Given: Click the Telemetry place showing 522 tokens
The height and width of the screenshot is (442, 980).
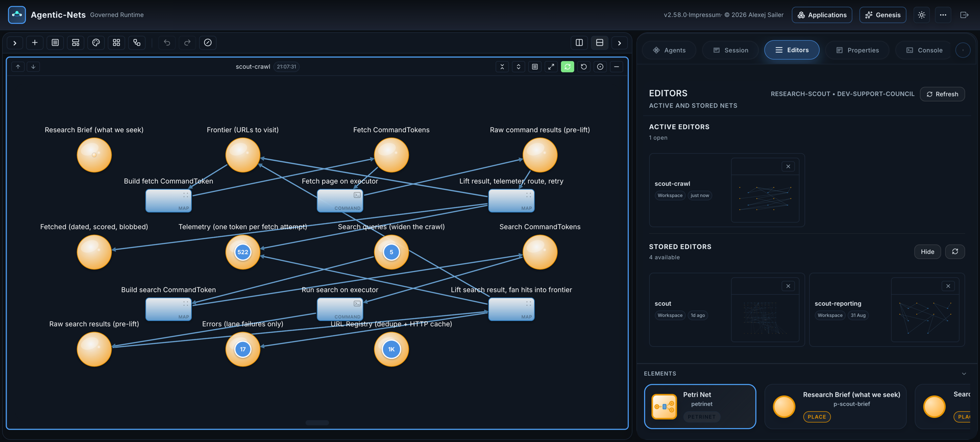Looking at the screenshot, I should [243, 252].
